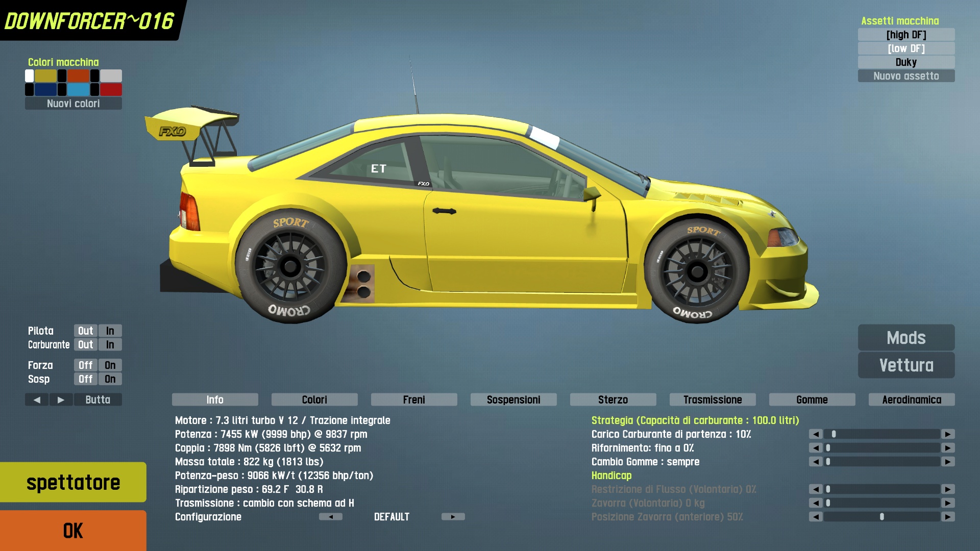Increase Cambio Gomme setting with right arrow
The height and width of the screenshot is (551, 980).
[x=948, y=462]
